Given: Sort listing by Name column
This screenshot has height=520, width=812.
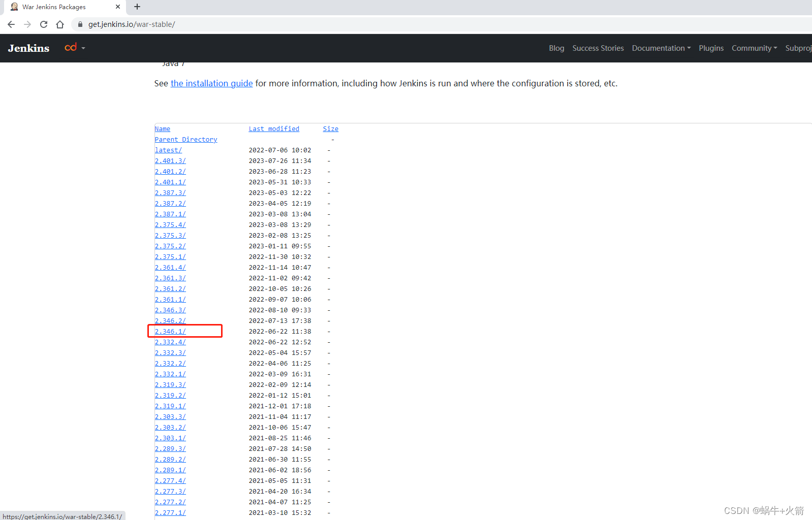Looking at the screenshot, I should pos(163,129).
